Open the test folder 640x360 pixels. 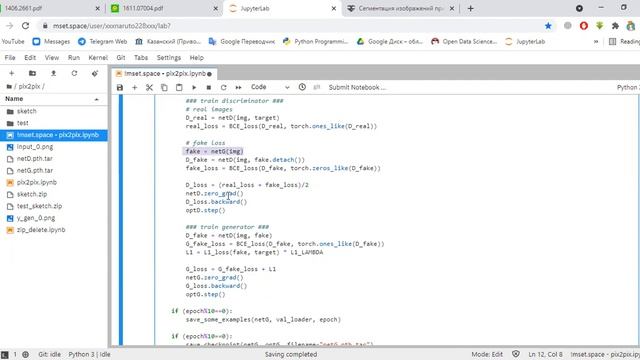[x=54, y=123]
